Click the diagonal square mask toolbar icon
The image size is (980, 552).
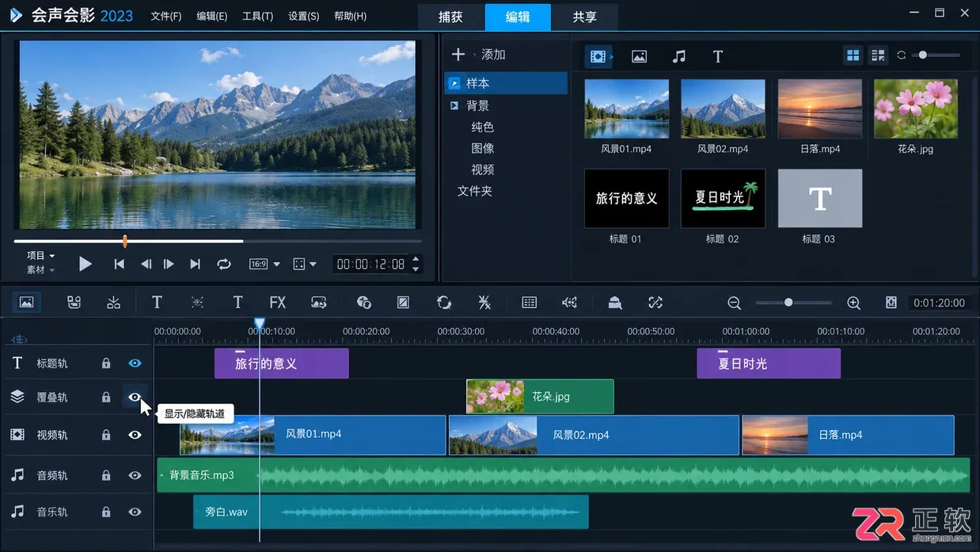coord(403,303)
